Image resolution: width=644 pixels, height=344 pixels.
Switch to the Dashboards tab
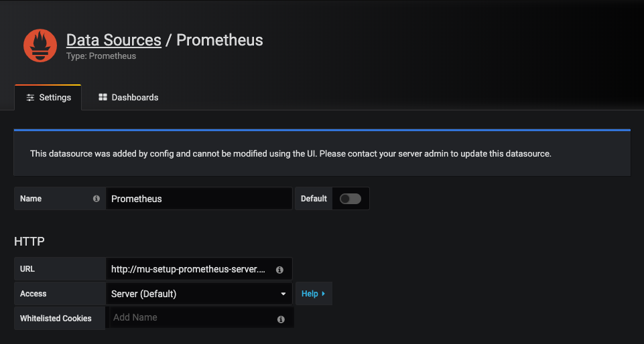pyautogui.click(x=128, y=98)
